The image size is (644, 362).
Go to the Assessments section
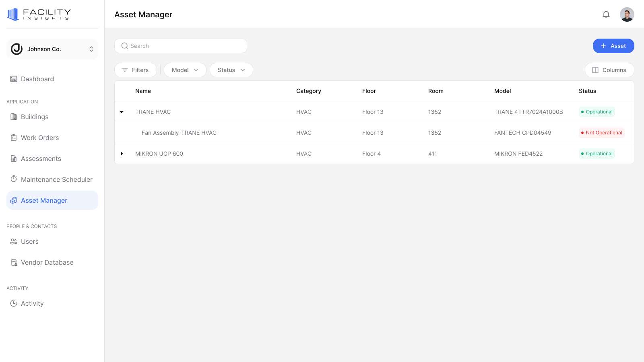pyautogui.click(x=41, y=158)
